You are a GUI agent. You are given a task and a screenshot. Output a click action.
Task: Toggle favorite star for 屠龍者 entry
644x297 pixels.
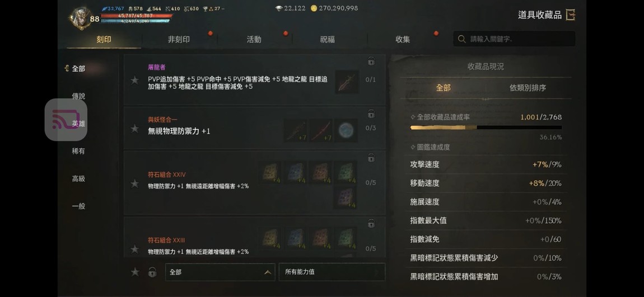tap(135, 81)
